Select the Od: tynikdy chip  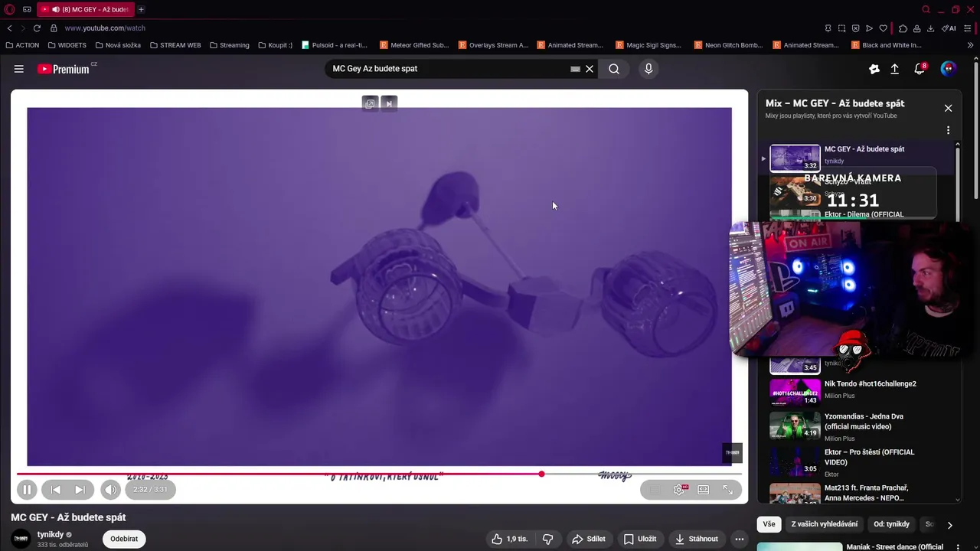pos(892,524)
